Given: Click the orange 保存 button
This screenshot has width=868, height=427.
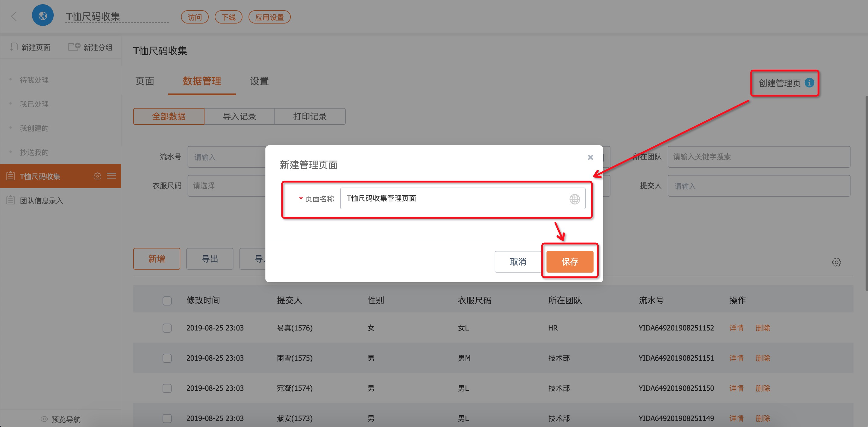Looking at the screenshot, I should [569, 261].
